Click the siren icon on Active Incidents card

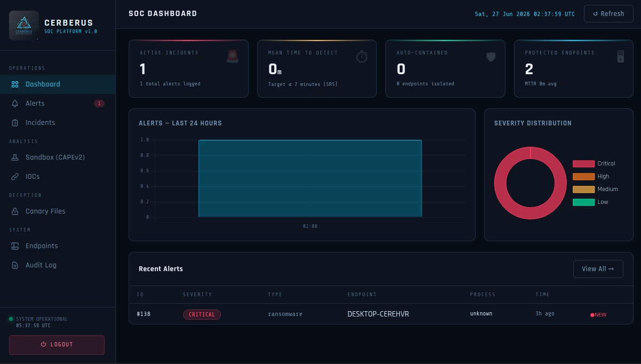pyautogui.click(x=233, y=57)
